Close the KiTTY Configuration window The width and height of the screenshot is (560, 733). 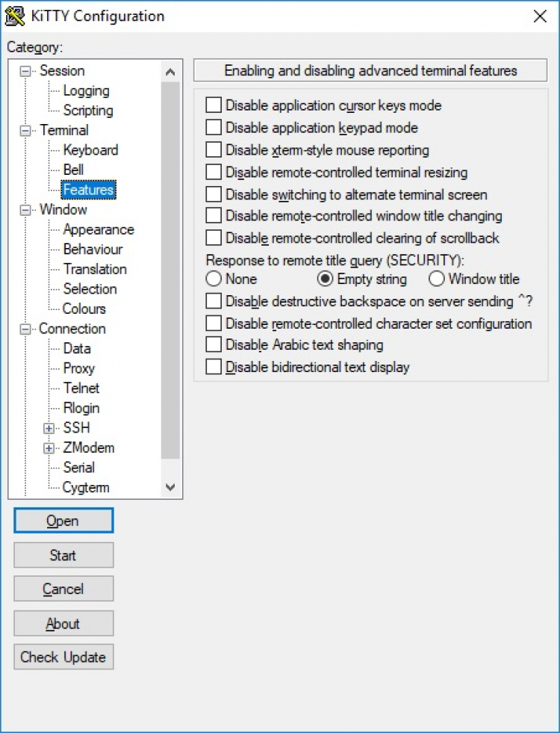tap(540, 16)
